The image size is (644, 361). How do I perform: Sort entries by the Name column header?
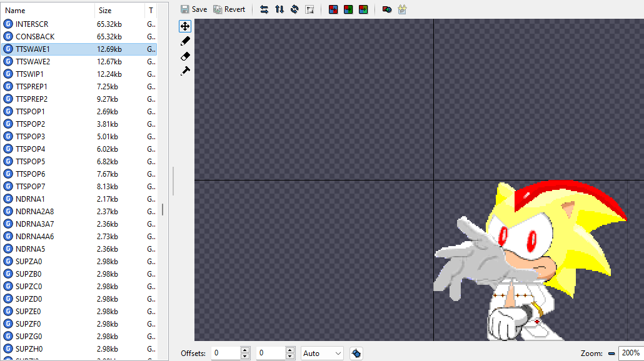click(48, 10)
